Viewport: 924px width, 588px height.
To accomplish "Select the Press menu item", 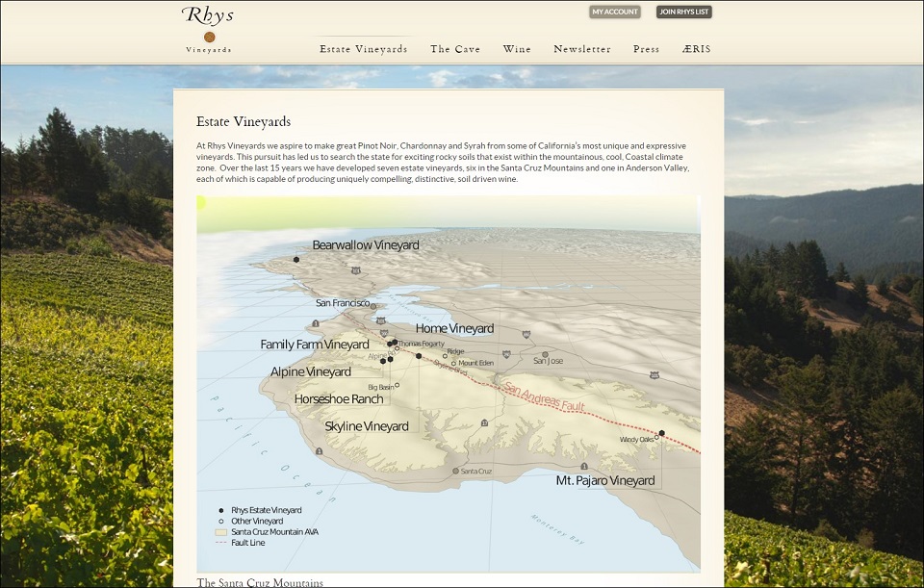I will [x=646, y=49].
